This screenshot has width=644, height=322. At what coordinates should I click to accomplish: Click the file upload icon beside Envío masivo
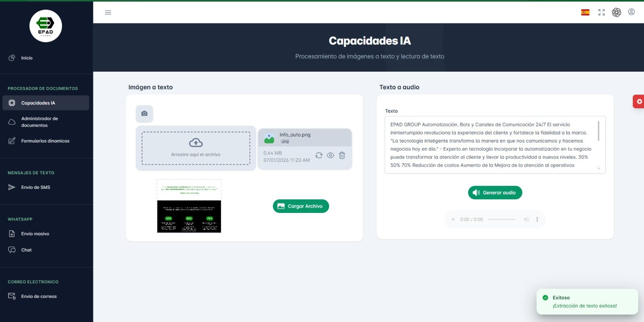12,234
